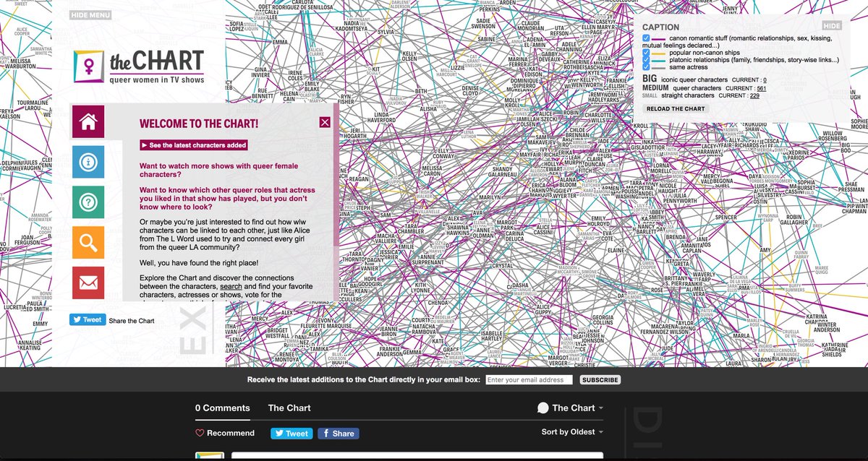Click the ROBIN GALLAGHER node
Screen dimensions: 868x461
point(796,220)
